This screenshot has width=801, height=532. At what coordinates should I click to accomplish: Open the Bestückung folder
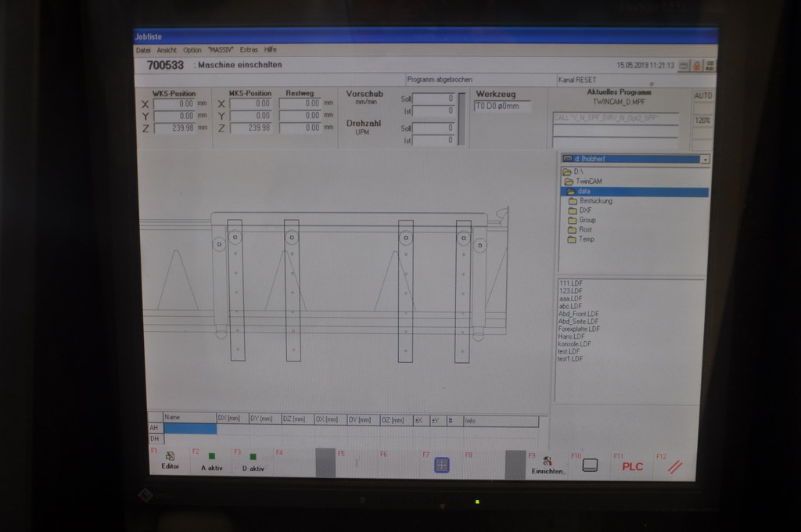[594, 201]
